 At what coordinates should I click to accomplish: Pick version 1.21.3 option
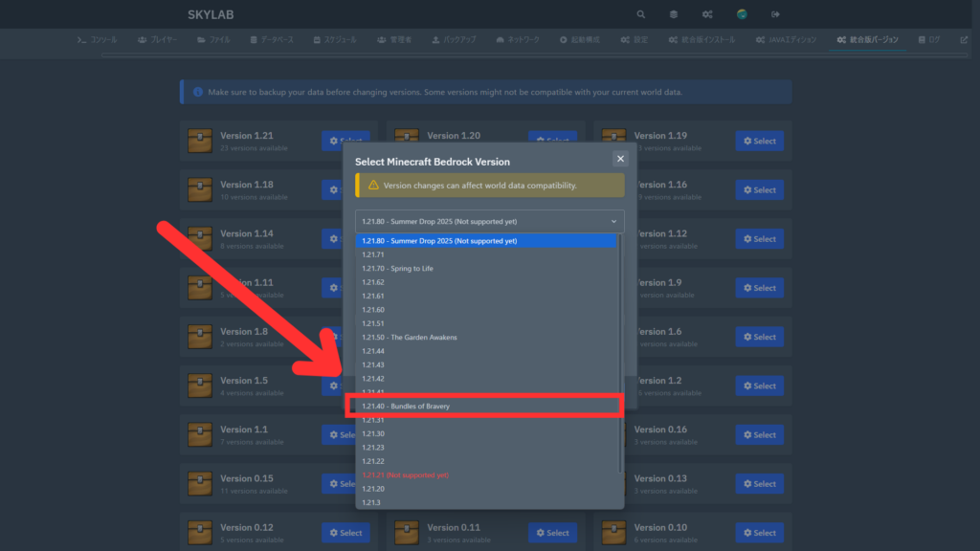click(486, 502)
